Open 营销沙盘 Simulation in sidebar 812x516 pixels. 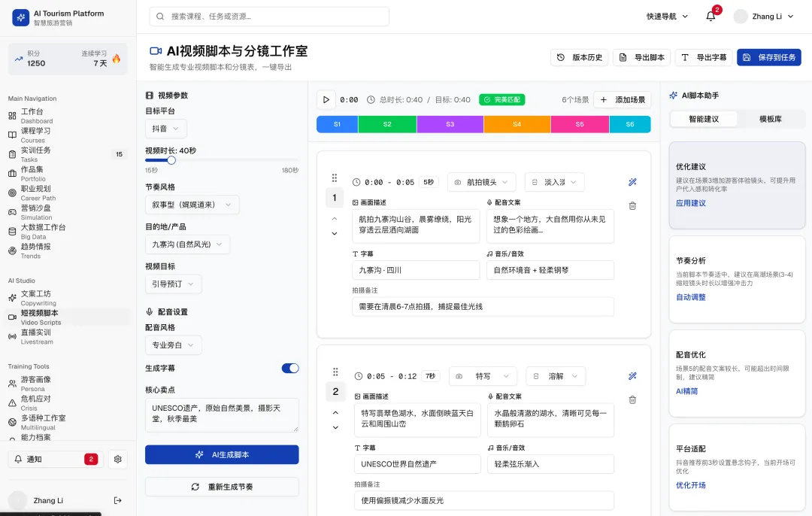tap(68, 212)
